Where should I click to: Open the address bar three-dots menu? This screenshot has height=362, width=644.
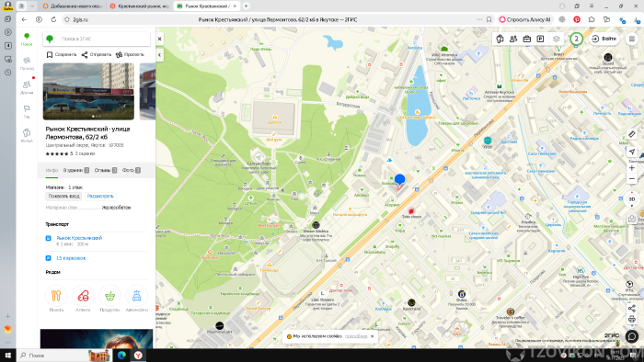click(479, 19)
